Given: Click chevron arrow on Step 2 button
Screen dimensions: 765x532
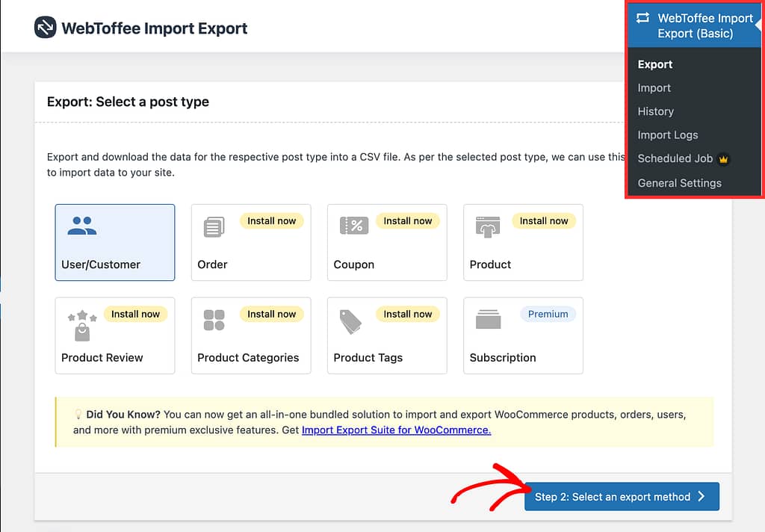Looking at the screenshot, I should click(701, 496).
